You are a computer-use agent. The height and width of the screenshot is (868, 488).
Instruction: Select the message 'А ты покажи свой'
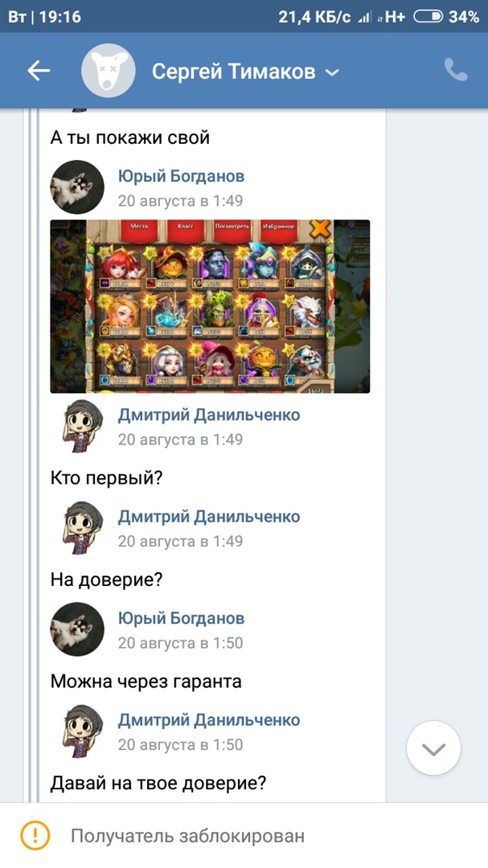[x=130, y=137]
